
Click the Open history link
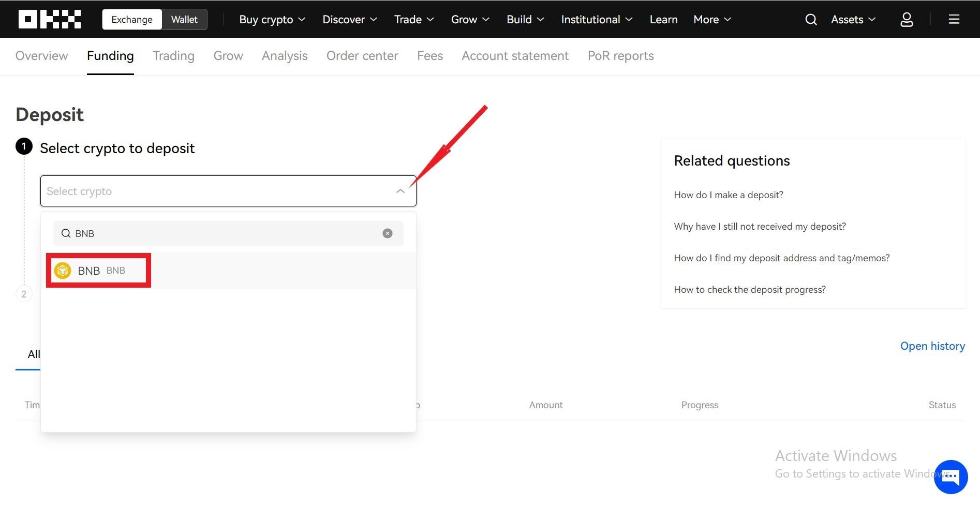point(932,346)
